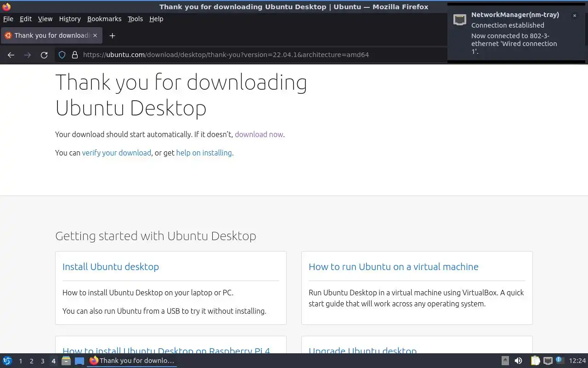Select the 'Thank you for downloading' browser tab
The image size is (588, 368).
click(51, 35)
